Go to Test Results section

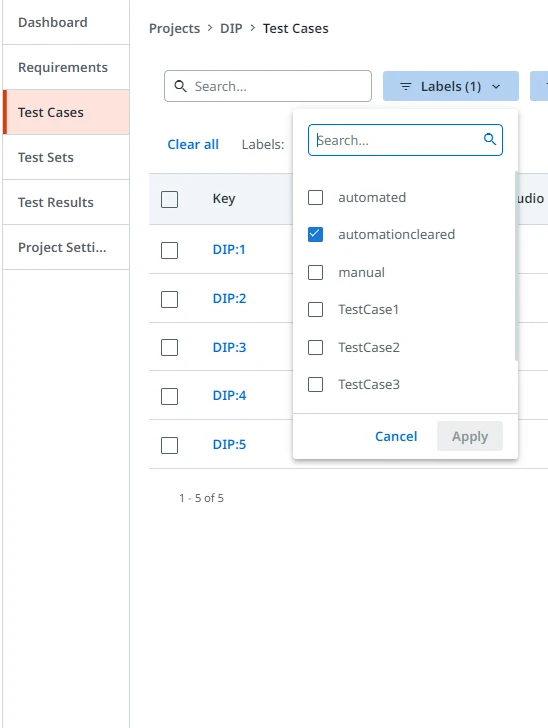coord(66,202)
